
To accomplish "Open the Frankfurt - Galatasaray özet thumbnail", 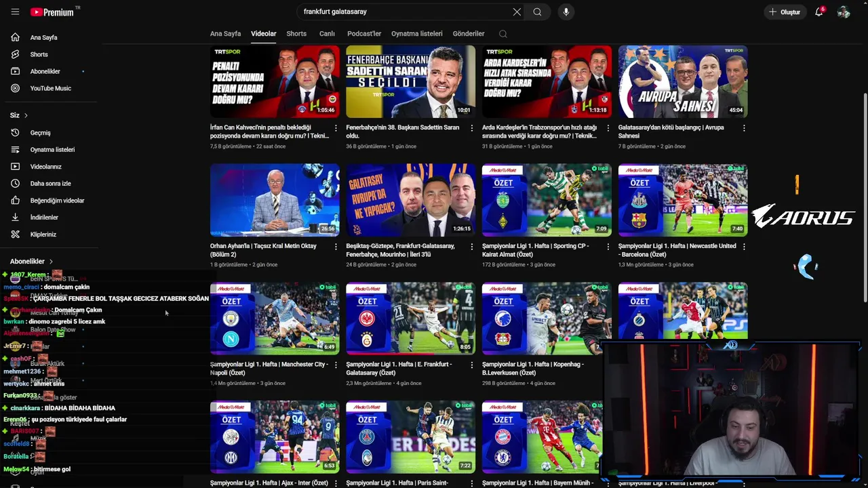I will (x=411, y=318).
